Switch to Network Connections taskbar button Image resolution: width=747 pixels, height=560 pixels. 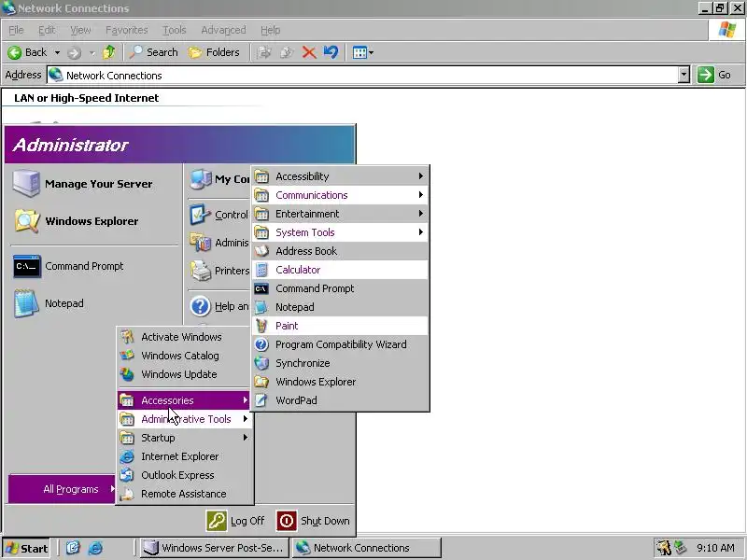click(x=366, y=548)
